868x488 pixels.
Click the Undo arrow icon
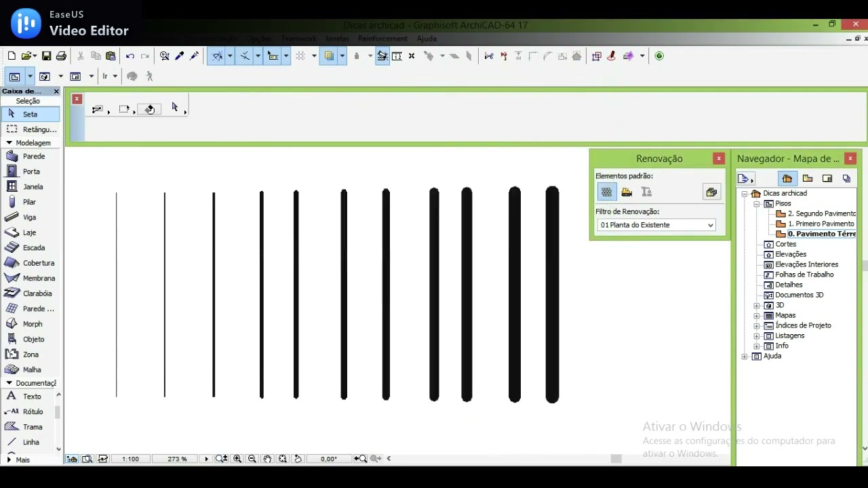(130, 56)
